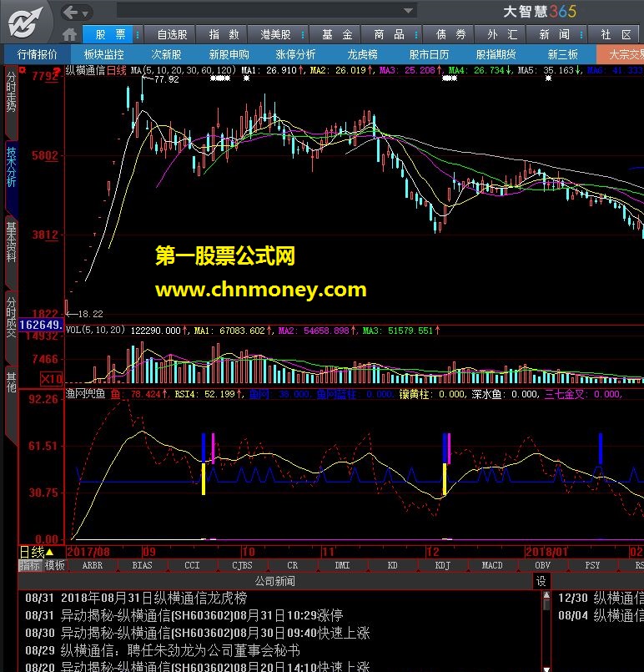Viewport: 644px width, 672px height.
Task: Open the top search bar dropdown arrow
Action: tap(408, 11)
